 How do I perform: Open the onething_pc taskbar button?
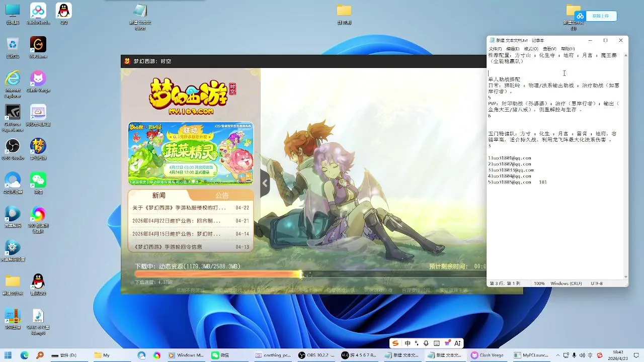pyautogui.click(x=273, y=355)
